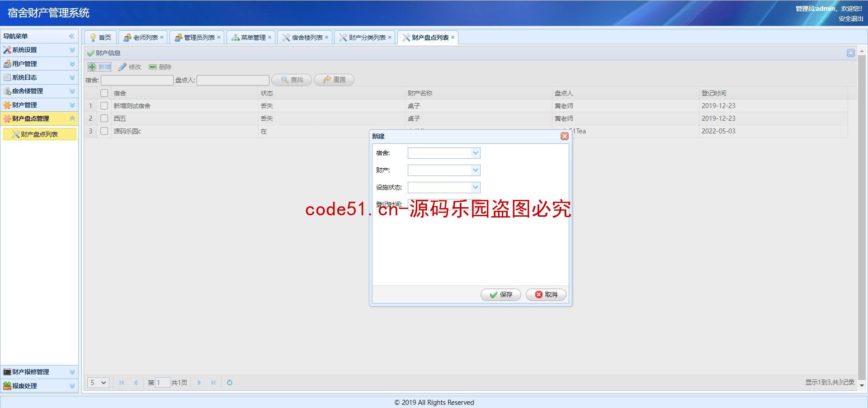Close the 新建 dialog with the red X
Viewport: 868px width, 408px height.
pyautogui.click(x=564, y=136)
